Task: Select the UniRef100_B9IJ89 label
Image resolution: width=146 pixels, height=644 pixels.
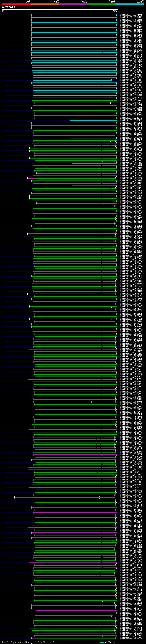Action: [x=131, y=163]
